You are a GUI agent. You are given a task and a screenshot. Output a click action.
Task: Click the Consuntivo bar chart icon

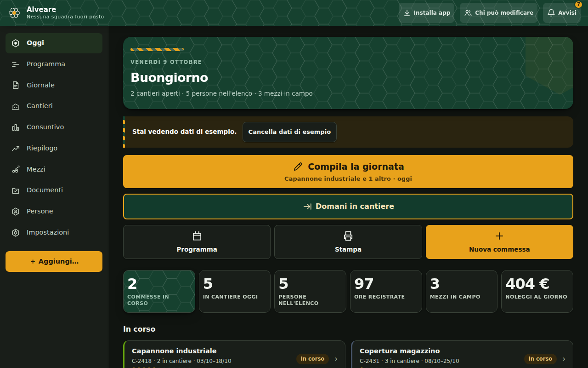(x=16, y=127)
